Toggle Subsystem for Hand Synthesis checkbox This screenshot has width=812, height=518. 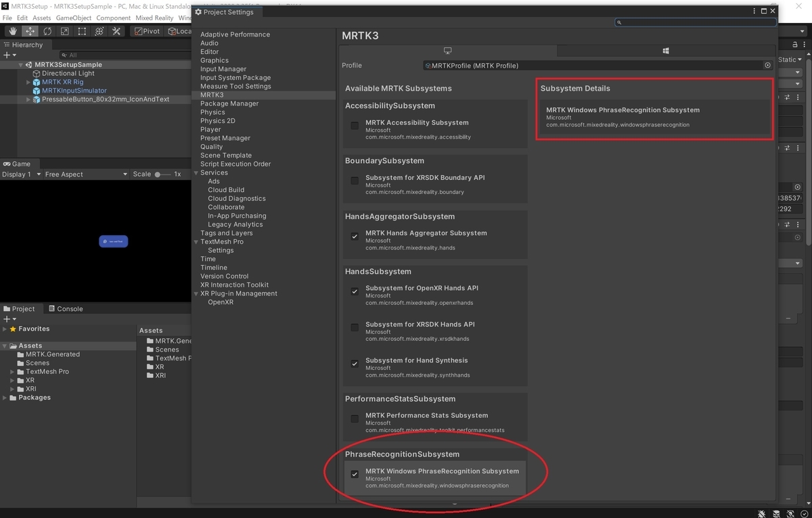point(355,364)
